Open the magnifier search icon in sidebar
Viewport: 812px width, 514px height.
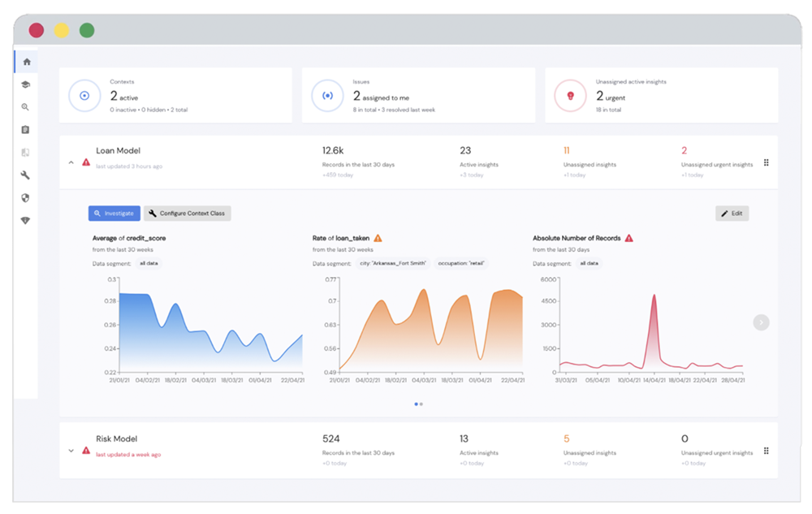click(x=26, y=107)
